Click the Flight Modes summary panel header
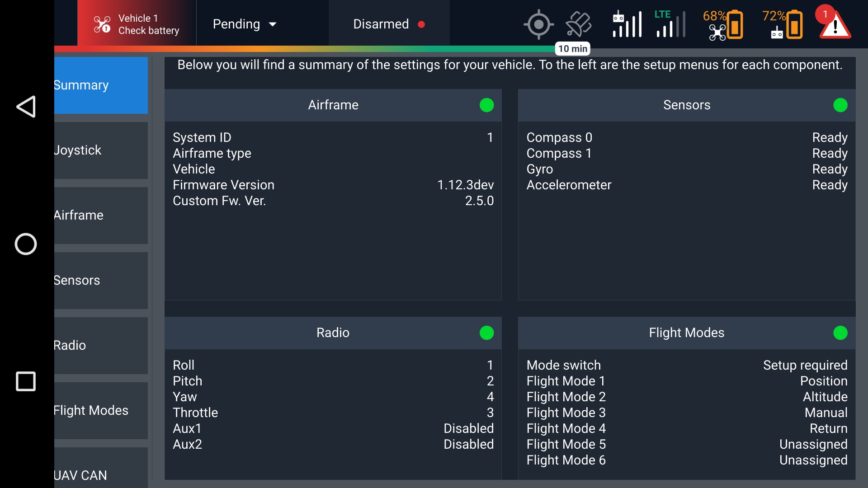Screen dimensions: 868x488 tap(686, 333)
